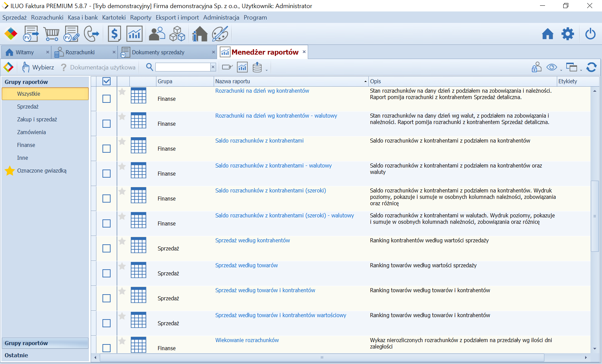602x364 pixels.
Task: Expand the dropdown arrow beside the database icon
Action: pyautogui.click(x=266, y=70)
